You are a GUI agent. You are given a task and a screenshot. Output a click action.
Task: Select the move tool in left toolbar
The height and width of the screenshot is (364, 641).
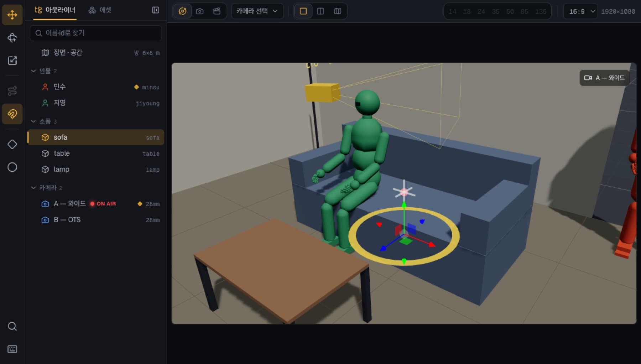coord(12,15)
